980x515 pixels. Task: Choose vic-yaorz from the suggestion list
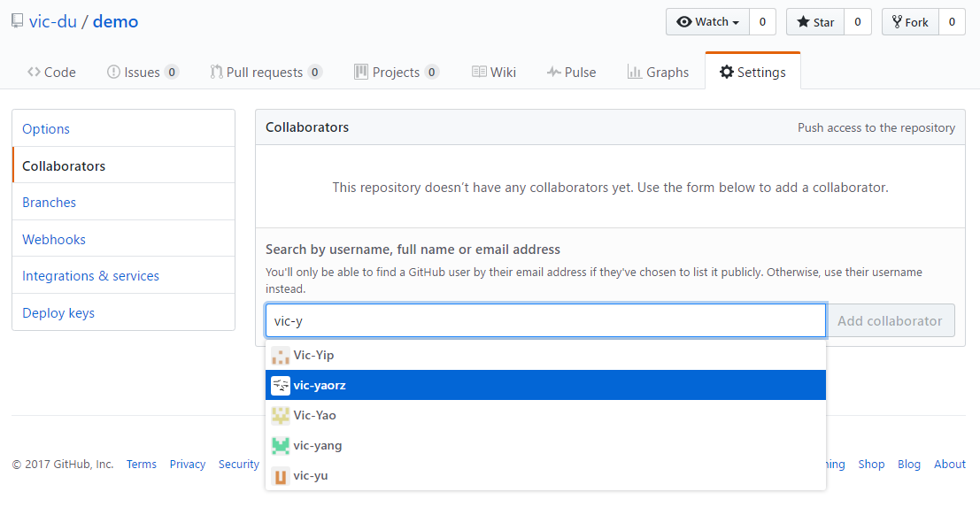545,385
